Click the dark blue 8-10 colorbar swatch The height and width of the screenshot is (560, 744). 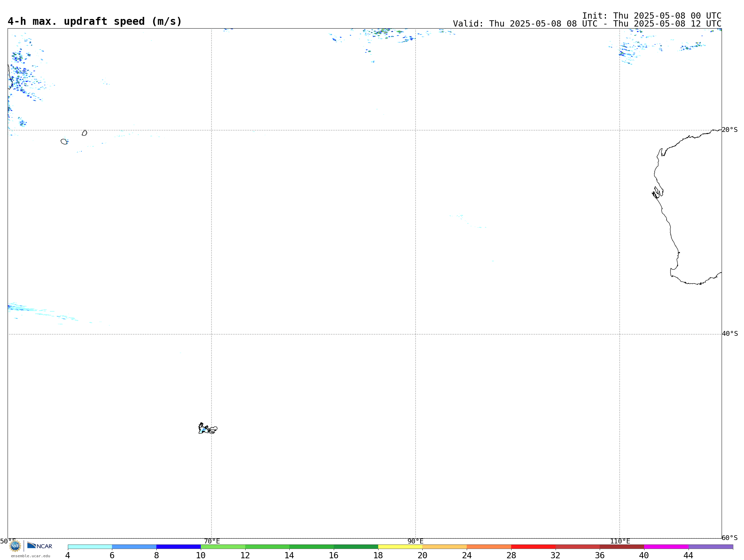(178, 547)
